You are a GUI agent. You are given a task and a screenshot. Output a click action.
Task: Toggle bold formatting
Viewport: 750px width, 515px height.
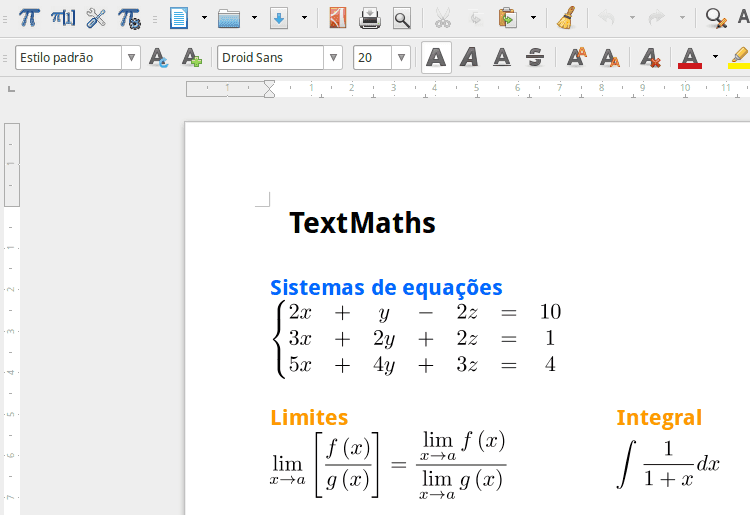[x=436, y=58]
